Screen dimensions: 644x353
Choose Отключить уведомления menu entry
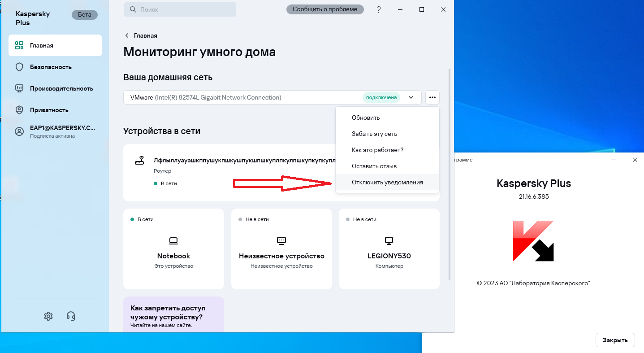387,183
